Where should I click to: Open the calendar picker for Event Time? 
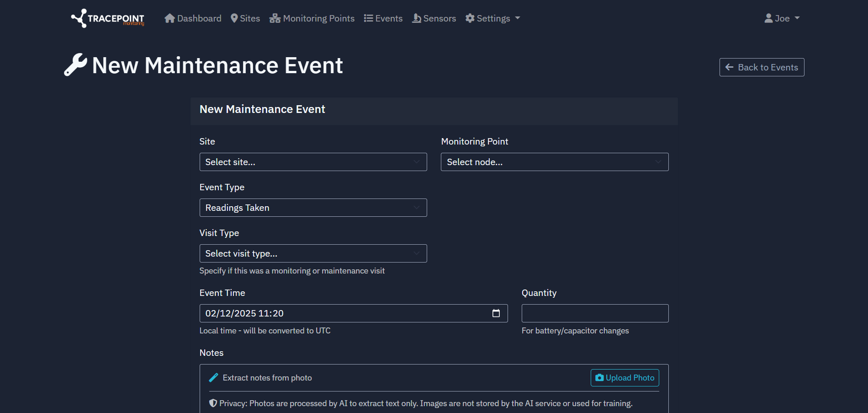tap(497, 313)
